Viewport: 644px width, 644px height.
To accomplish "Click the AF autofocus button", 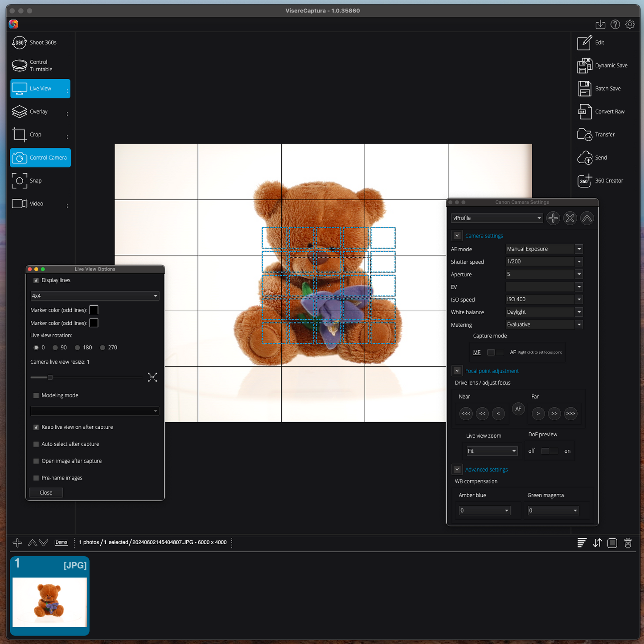I will tap(518, 409).
